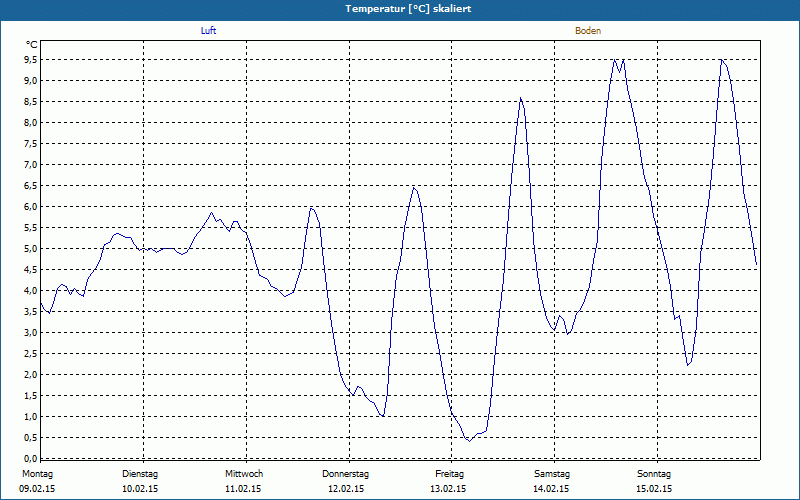Select the Mittwoch 11.02.15 date label

pyautogui.click(x=243, y=481)
